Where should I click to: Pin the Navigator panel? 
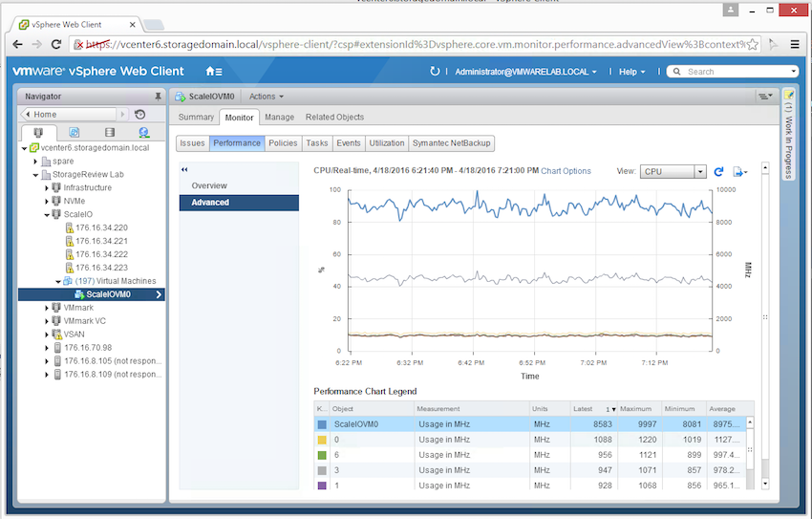(x=158, y=97)
